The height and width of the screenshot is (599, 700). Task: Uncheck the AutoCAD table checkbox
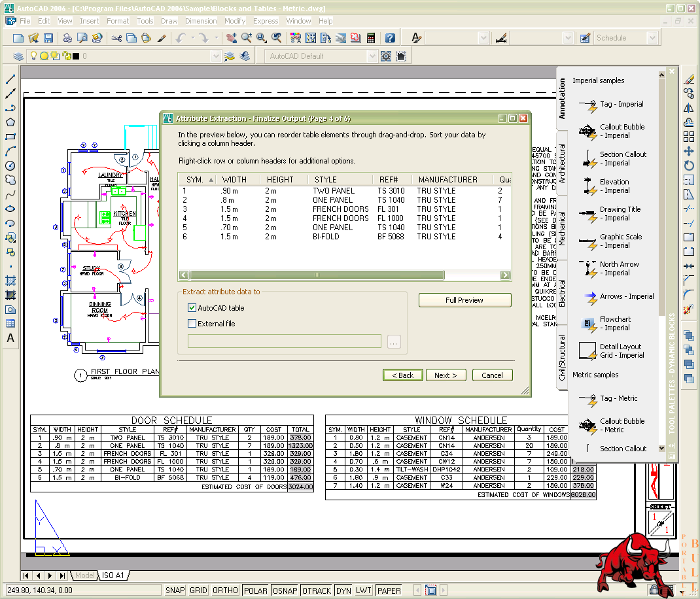pyautogui.click(x=192, y=307)
